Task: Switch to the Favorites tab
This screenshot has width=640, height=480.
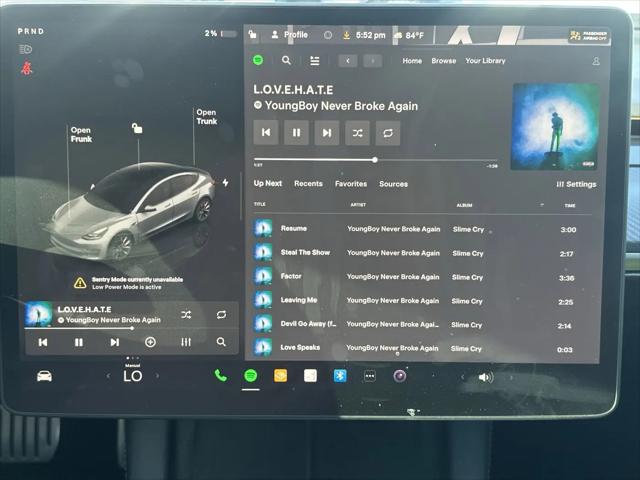Action: [351, 184]
